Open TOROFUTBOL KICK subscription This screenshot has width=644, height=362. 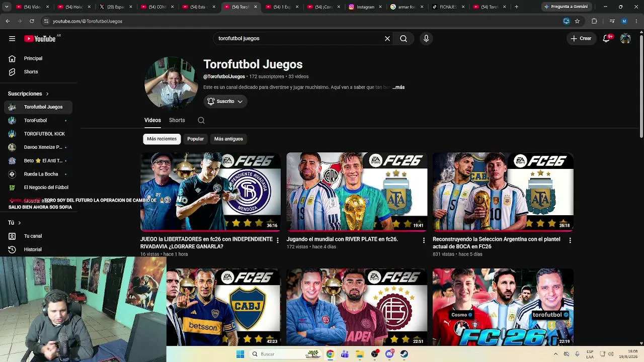click(38, 134)
